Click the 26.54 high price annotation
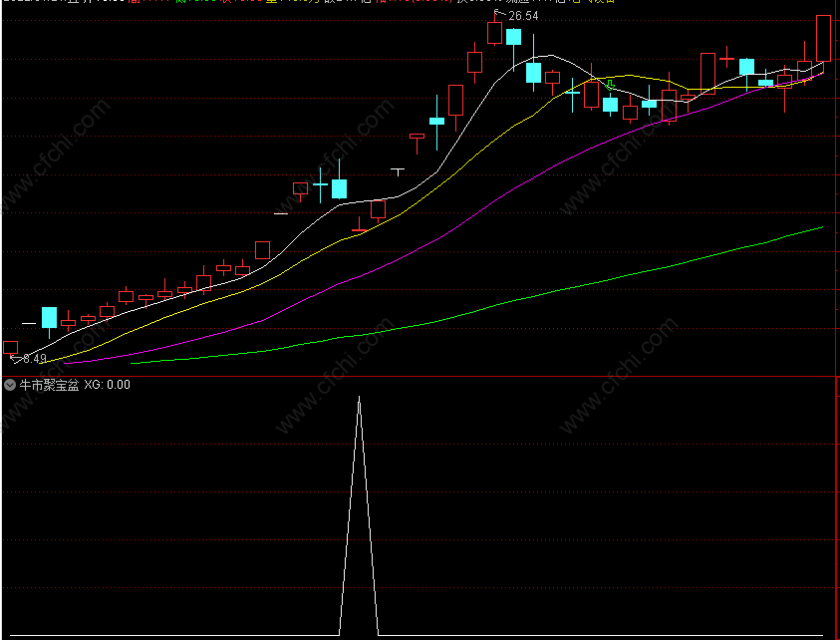This screenshot has width=840, height=640. [523, 16]
